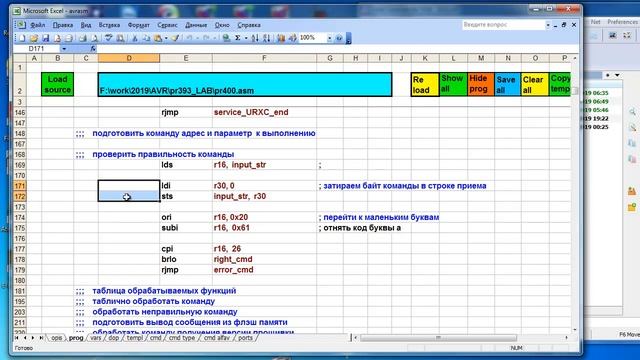The image size is (640, 360).
Task: Open the Формат menu
Action: 138,25
